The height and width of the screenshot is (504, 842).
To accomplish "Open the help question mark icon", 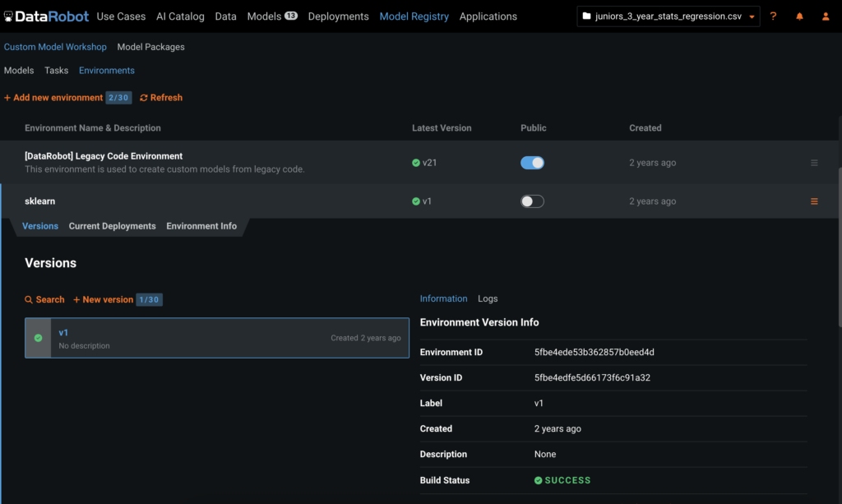I will [x=773, y=16].
